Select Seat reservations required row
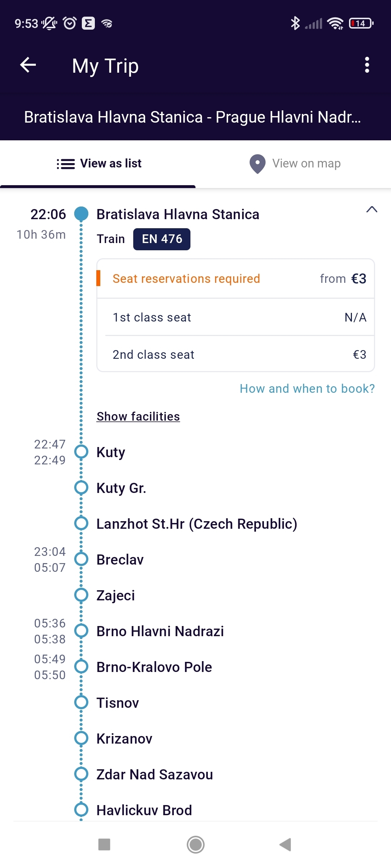Screen dimensions: 391x868 (236, 278)
